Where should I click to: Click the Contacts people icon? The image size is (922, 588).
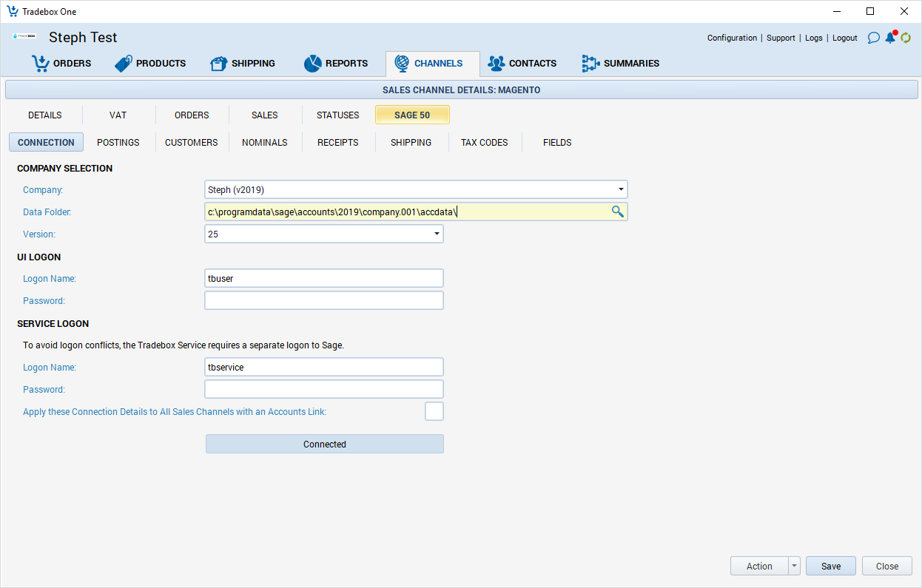[x=496, y=64]
